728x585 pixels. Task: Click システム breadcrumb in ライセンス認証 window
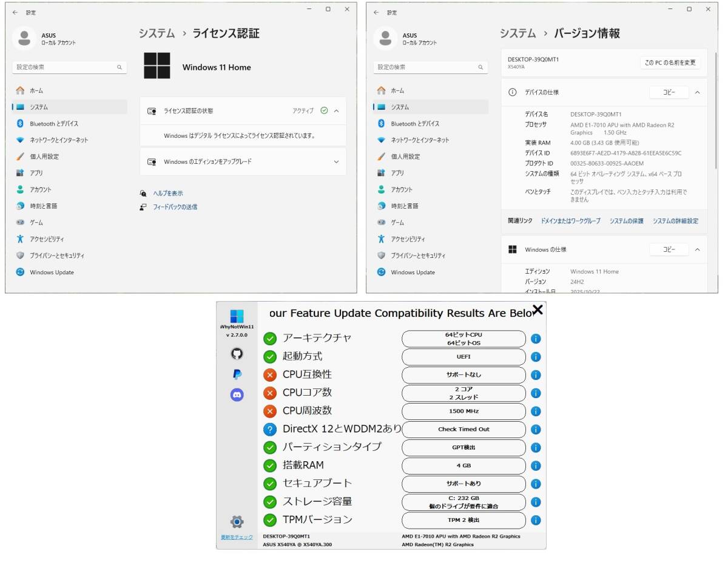[157, 34]
